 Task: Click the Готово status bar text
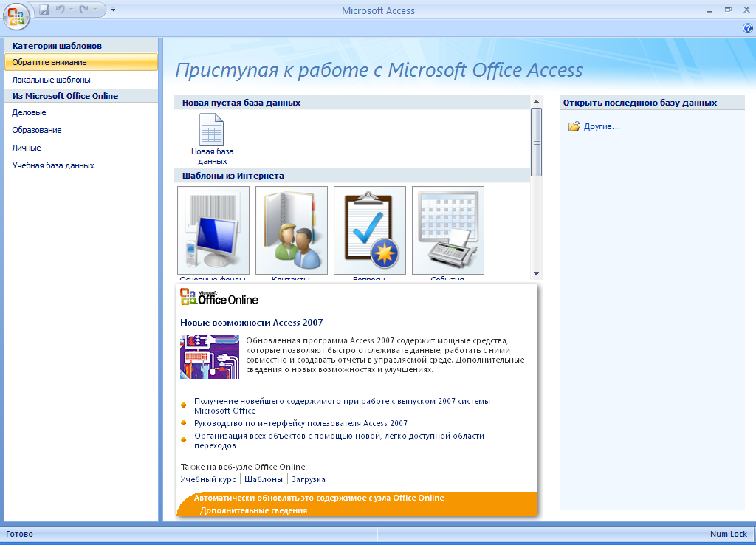pyautogui.click(x=19, y=534)
